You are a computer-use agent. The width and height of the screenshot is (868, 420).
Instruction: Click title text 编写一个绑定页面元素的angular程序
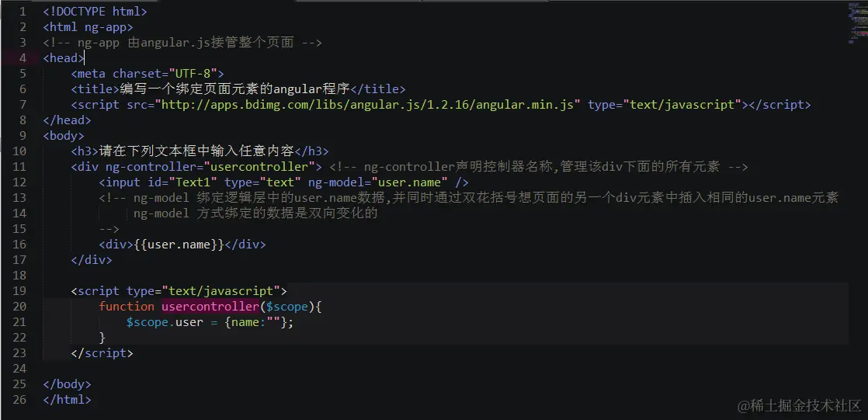point(234,89)
